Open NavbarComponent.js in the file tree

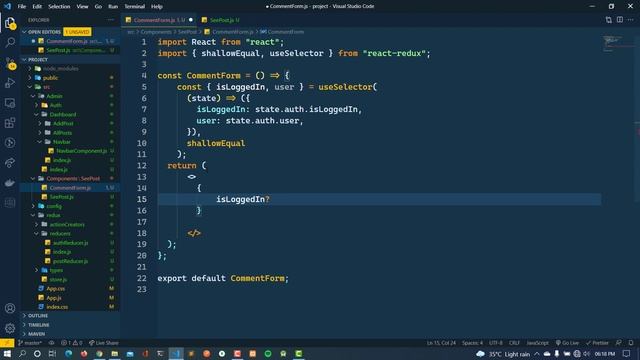pyautogui.click(x=81, y=151)
